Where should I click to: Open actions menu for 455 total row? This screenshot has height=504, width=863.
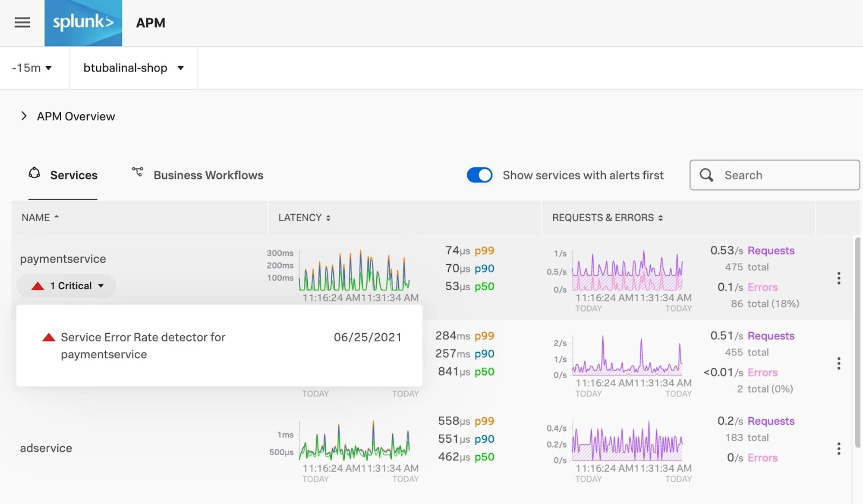[x=839, y=363]
